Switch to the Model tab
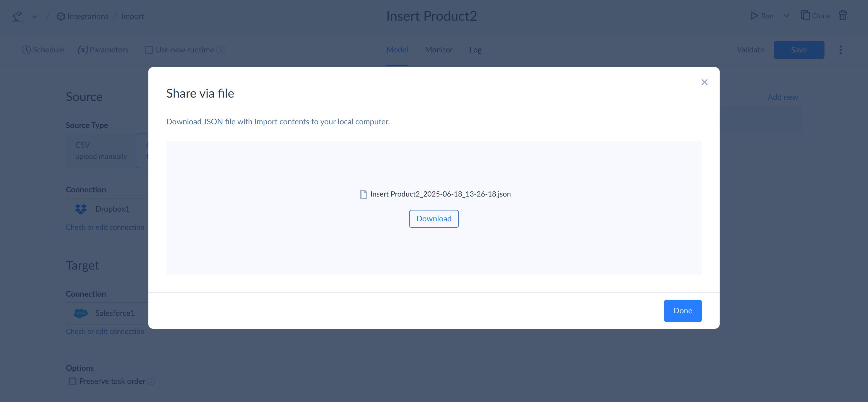The width and height of the screenshot is (868, 402). click(397, 50)
